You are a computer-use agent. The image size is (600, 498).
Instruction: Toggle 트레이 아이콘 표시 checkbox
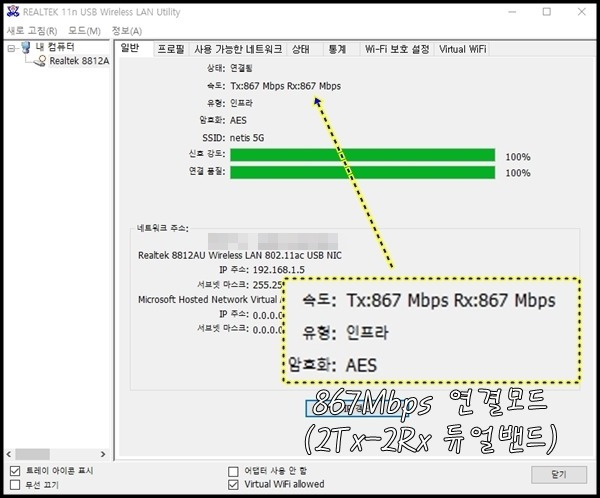pyautogui.click(x=15, y=470)
